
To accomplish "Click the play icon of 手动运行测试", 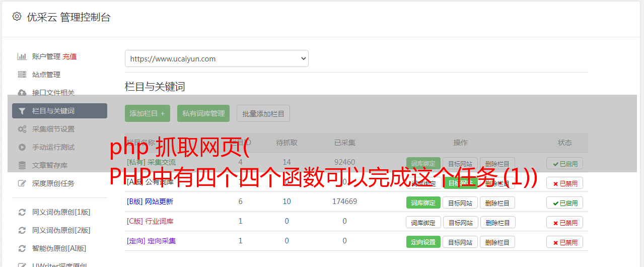I will (x=22, y=147).
